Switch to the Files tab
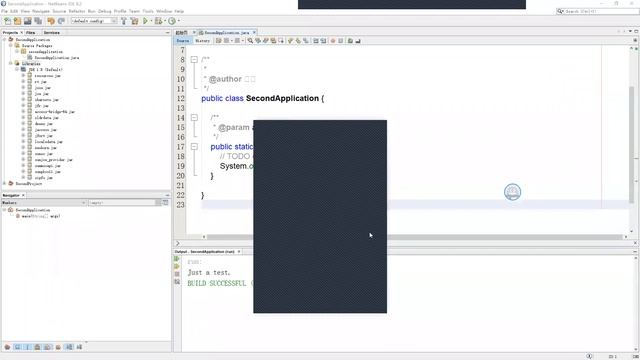Viewport: 640px width, 360px height. [31, 32]
